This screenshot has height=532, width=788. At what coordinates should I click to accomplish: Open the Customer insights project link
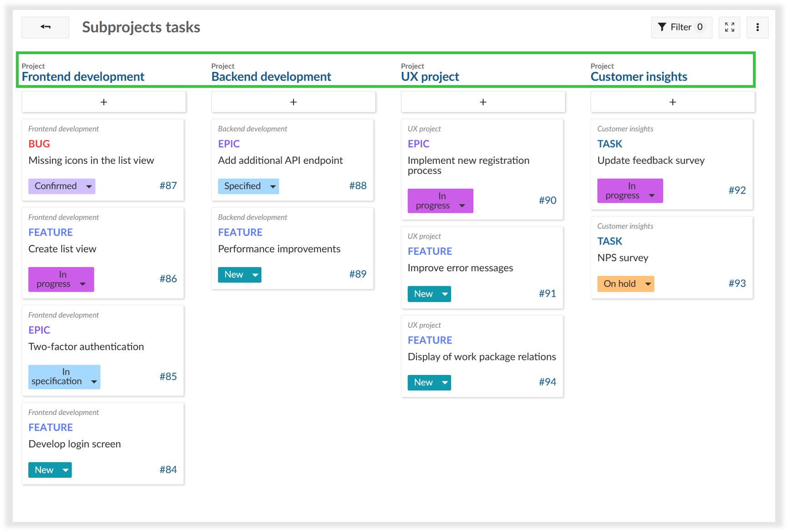coord(639,76)
